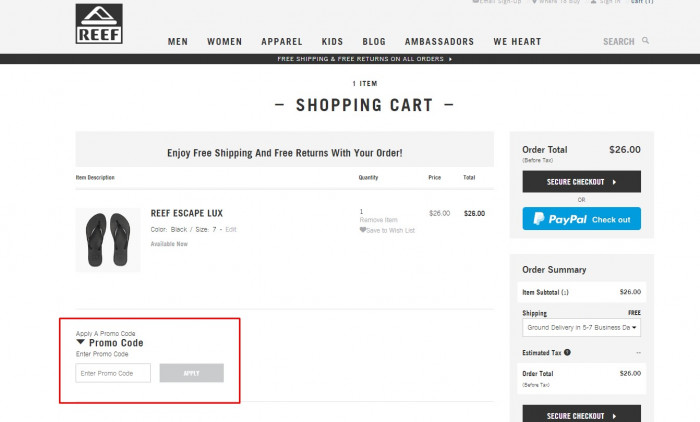
Task: Click the Enter Promo Code input field
Action: pyautogui.click(x=113, y=373)
